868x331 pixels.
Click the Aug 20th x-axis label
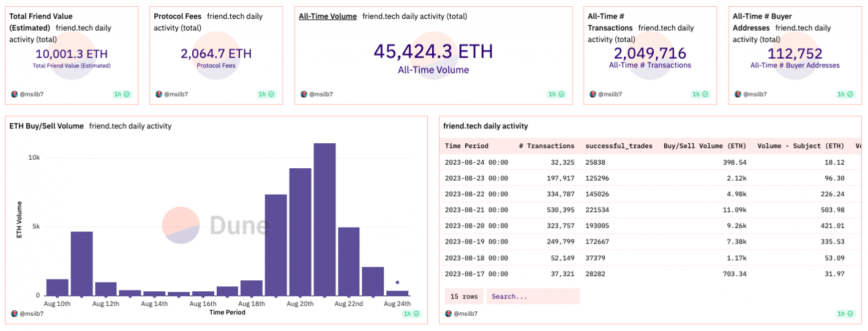click(x=301, y=303)
